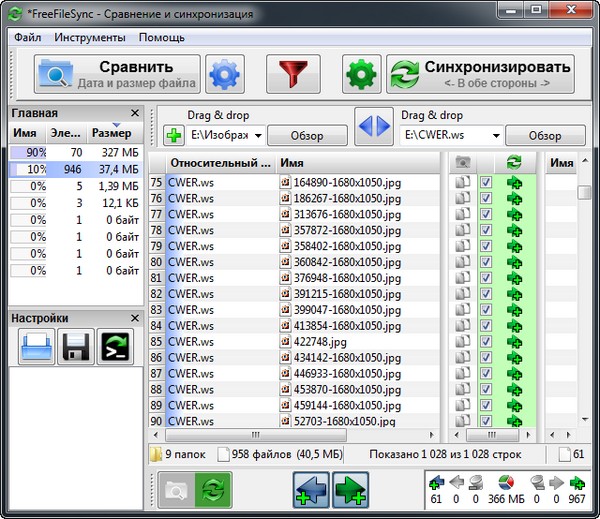Open the red funnel filter settings
Viewport: 600px width, 519px height.
point(292,74)
